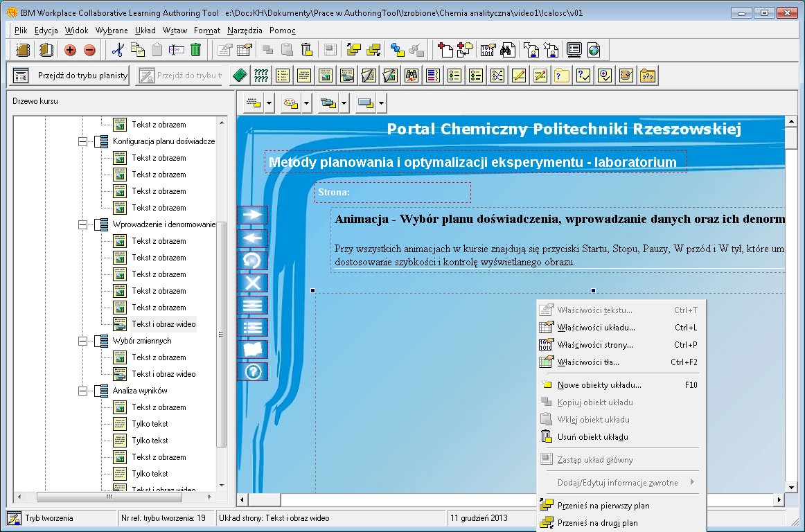The width and height of the screenshot is (805, 532).
Task: Click the red minus icon in toolbar
Action: coord(89,50)
